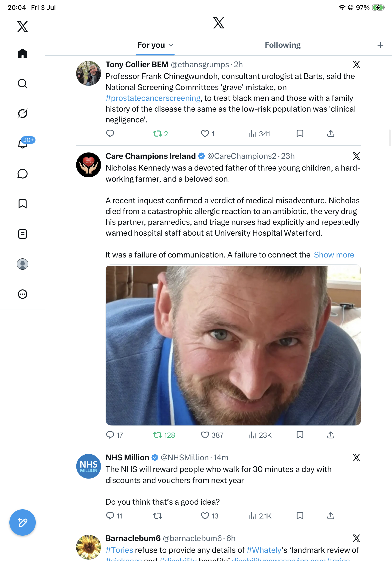392x561 pixels.
Task: Bookmark the NHS Million post
Action: 300,516
